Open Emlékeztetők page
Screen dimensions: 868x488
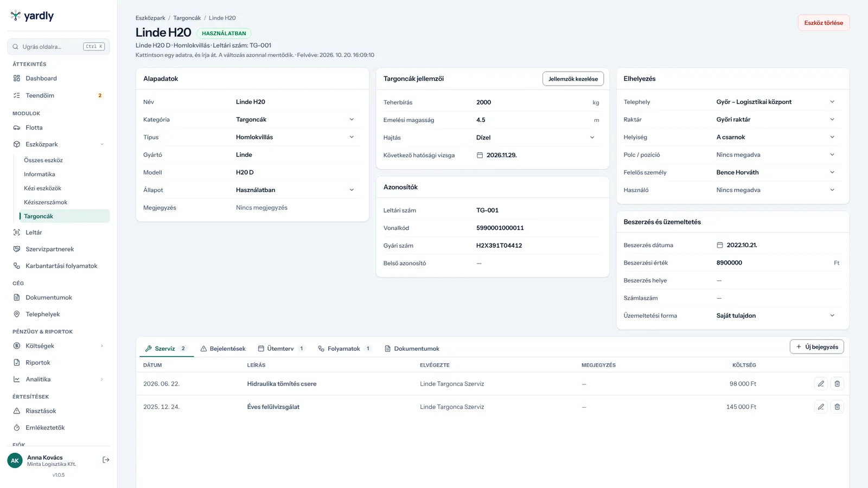tap(59, 428)
